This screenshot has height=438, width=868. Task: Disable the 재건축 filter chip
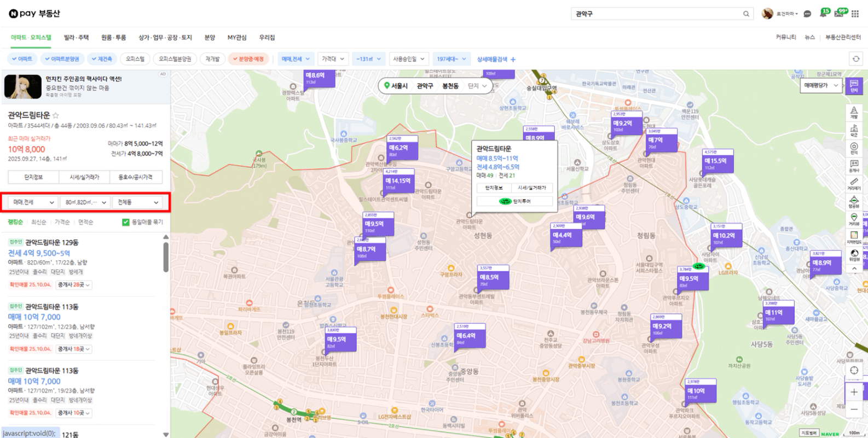[x=102, y=59]
